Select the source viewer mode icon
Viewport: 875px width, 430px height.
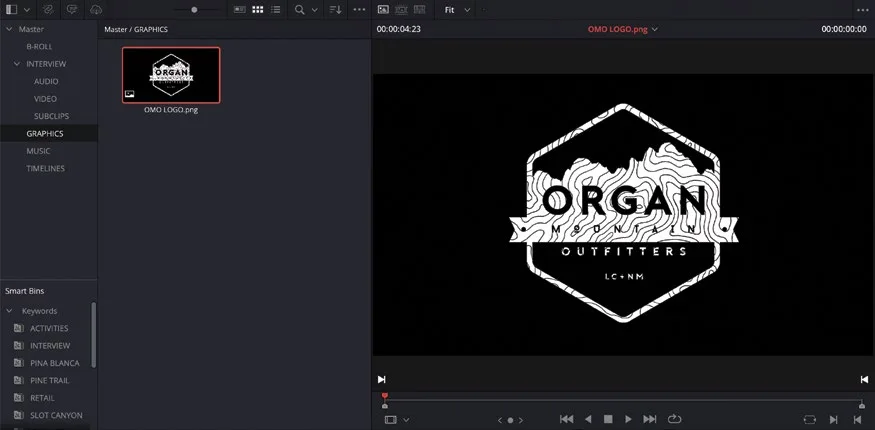tap(383, 9)
